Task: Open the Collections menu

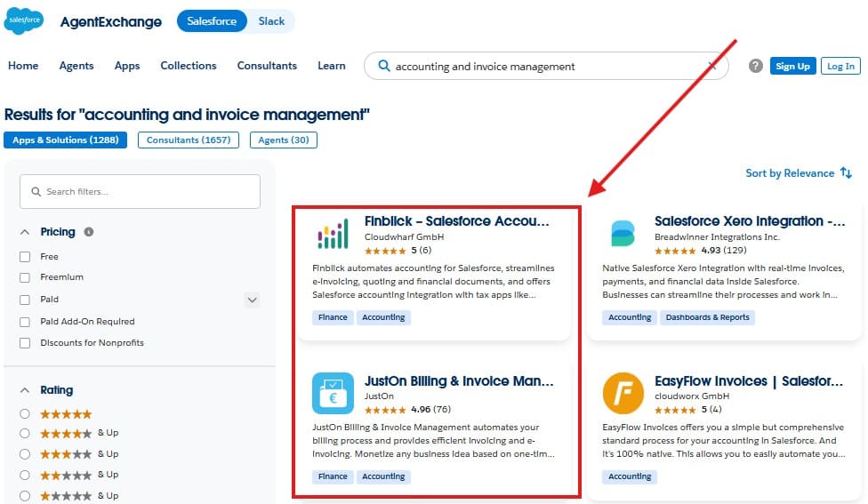Action: [189, 65]
